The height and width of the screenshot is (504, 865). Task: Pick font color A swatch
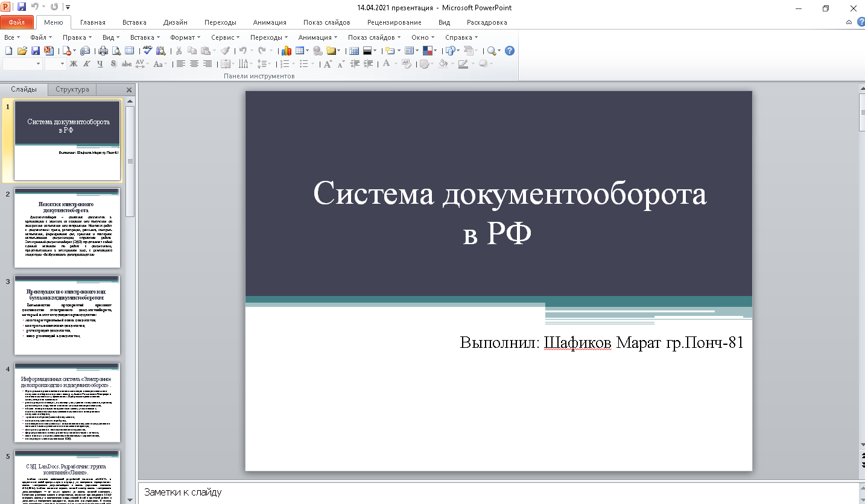387,64
